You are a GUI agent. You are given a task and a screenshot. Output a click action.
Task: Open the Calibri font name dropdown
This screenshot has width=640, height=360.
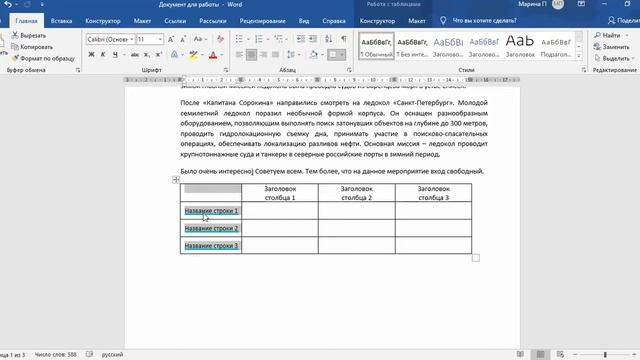(x=131, y=39)
